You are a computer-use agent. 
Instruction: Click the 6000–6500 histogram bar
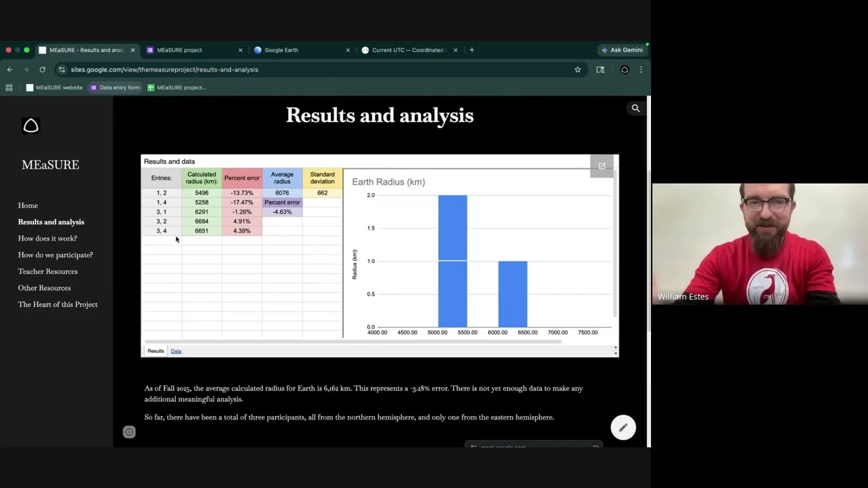(x=513, y=294)
